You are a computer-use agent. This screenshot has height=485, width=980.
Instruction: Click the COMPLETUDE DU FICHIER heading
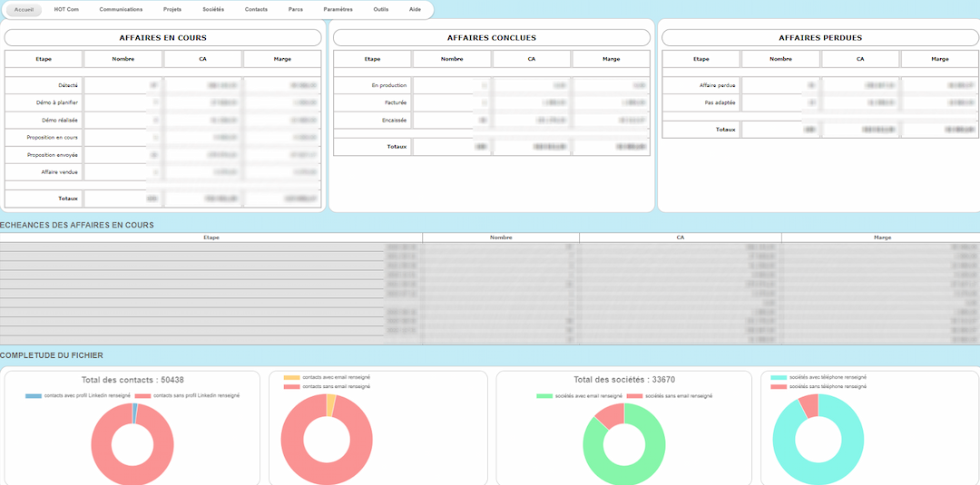coord(52,355)
